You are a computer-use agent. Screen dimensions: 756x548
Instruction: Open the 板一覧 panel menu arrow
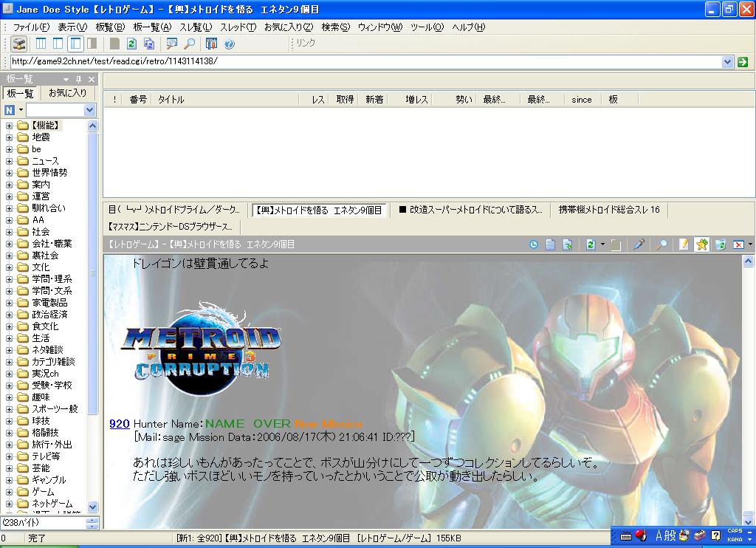pyautogui.click(x=66, y=79)
